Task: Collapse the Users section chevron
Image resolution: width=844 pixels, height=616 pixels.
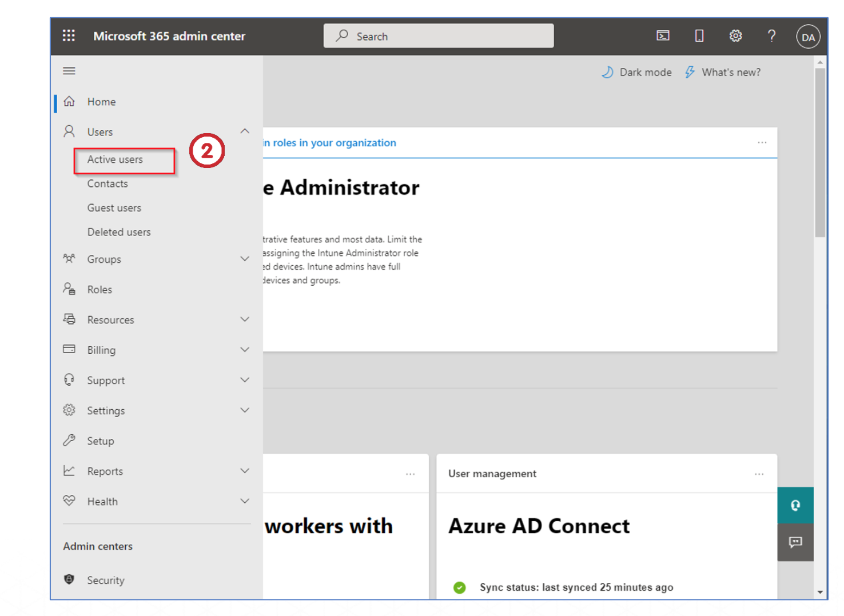Action: point(245,131)
